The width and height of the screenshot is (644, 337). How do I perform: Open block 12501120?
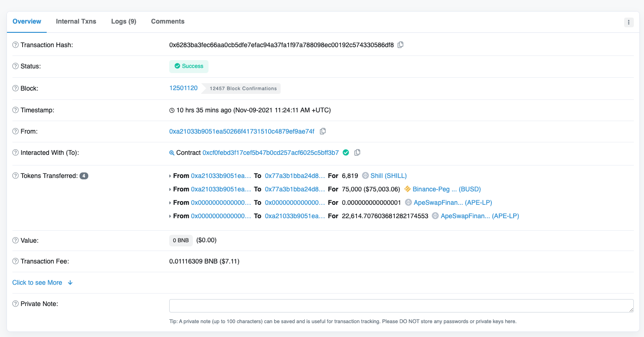click(x=184, y=88)
